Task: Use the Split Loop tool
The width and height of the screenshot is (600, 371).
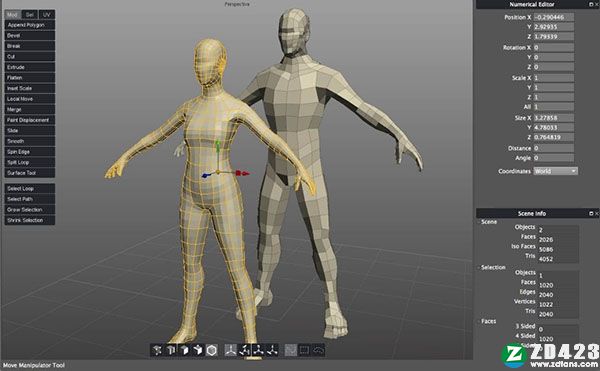Action: click(30, 162)
